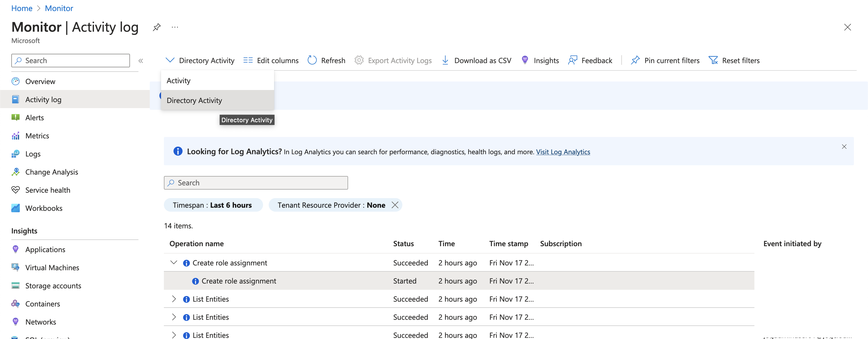The height and width of the screenshot is (339, 868).
Task: Open Edit columns from toolbar
Action: point(271,60)
